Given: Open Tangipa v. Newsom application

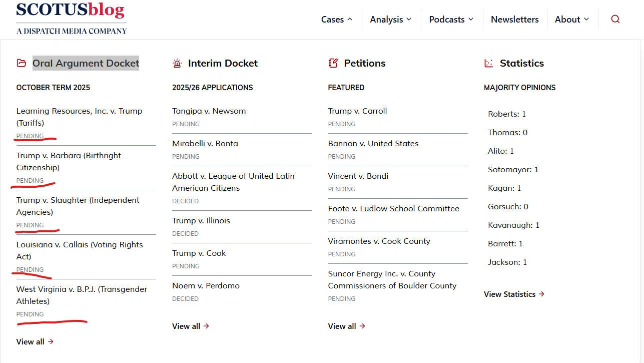Looking at the screenshot, I should point(209,111).
